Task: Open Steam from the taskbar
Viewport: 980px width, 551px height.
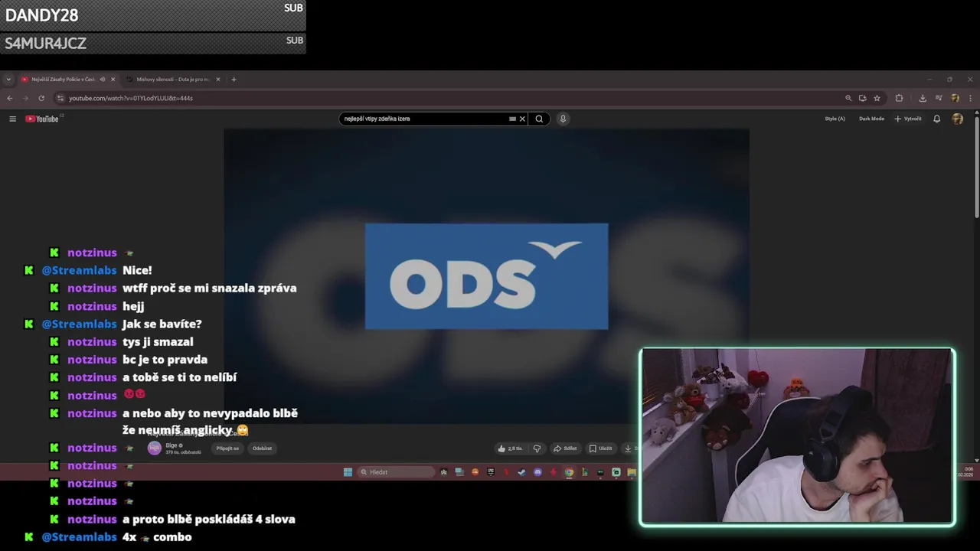Action: coord(521,472)
